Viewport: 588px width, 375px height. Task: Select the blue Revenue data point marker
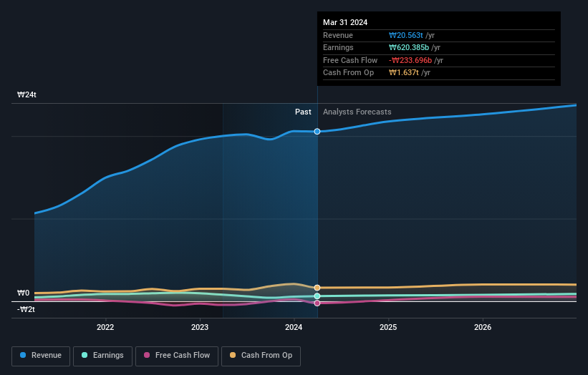tap(317, 132)
